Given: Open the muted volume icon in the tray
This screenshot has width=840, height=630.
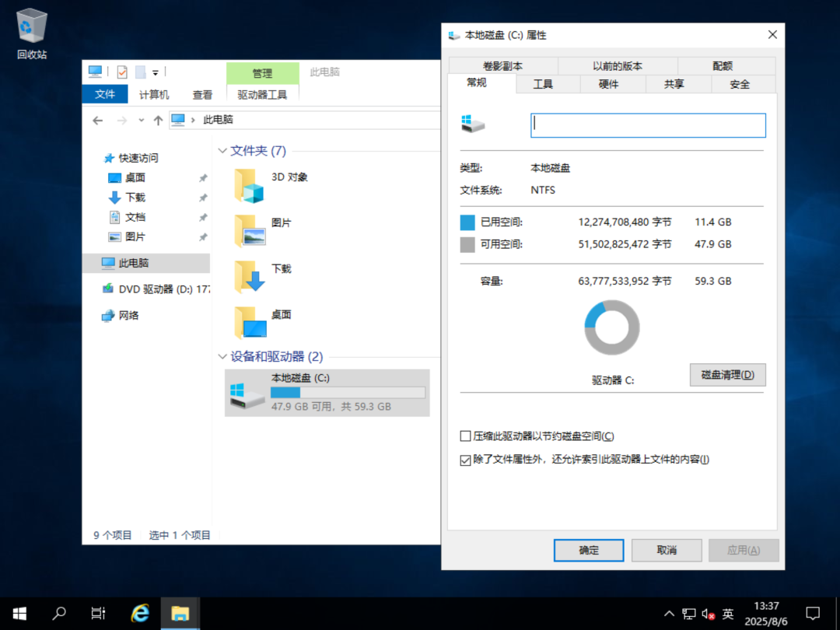Looking at the screenshot, I should (709, 613).
